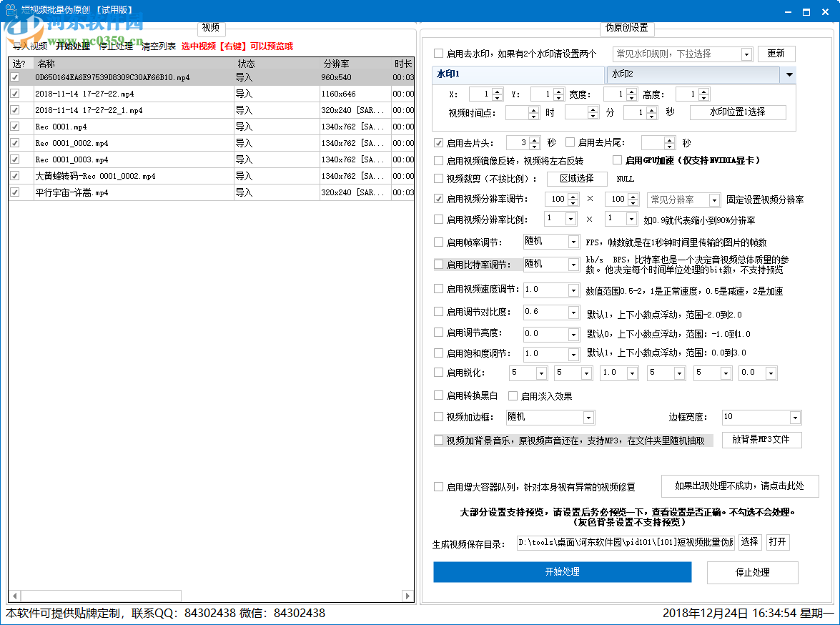The width and height of the screenshot is (840, 625).
Task: Click the video list scroll right arrow
Action: point(407,596)
